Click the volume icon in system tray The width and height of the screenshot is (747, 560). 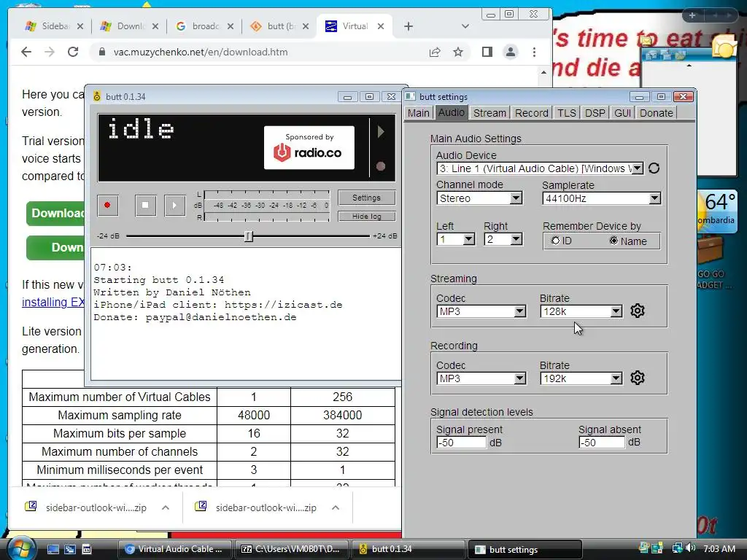[x=690, y=548]
